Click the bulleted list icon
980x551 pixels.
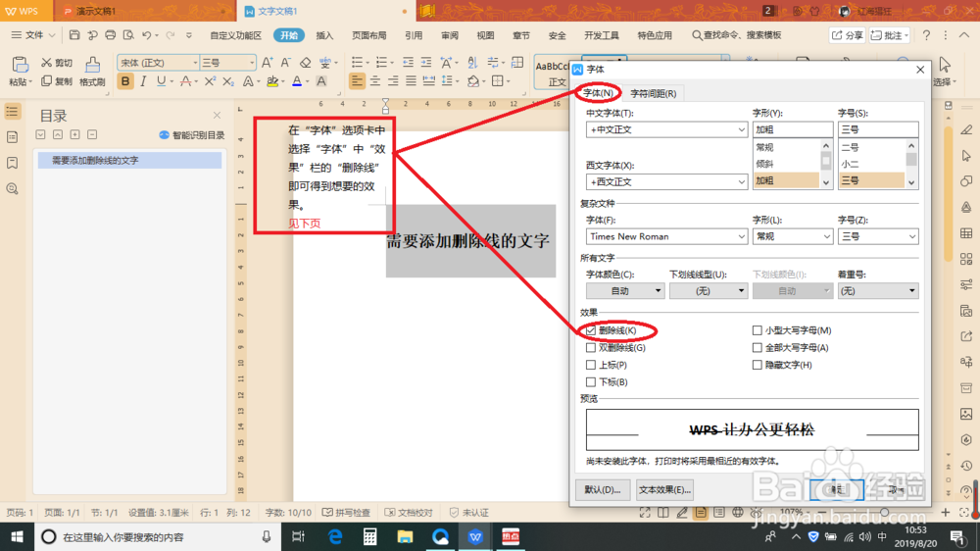point(357,63)
